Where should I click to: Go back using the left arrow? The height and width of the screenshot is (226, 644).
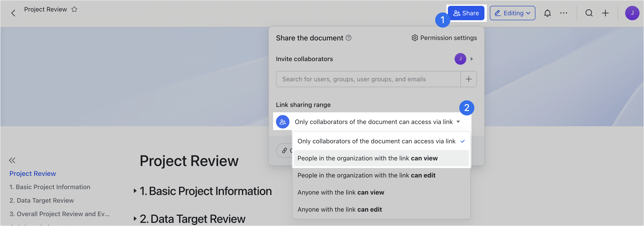point(13,13)
